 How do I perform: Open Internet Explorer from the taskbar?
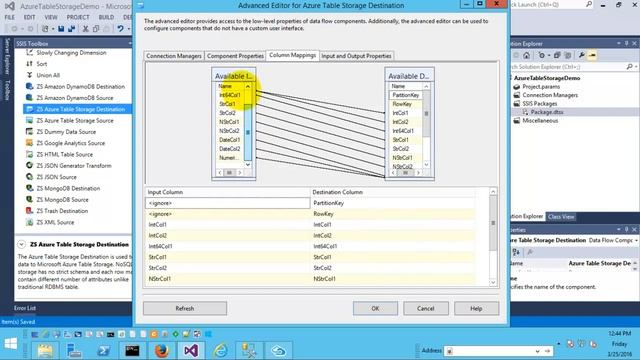(220, 351)
